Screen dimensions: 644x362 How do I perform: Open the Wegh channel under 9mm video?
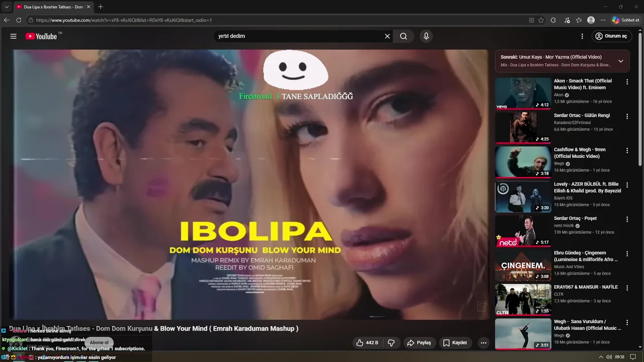[559, 164]
